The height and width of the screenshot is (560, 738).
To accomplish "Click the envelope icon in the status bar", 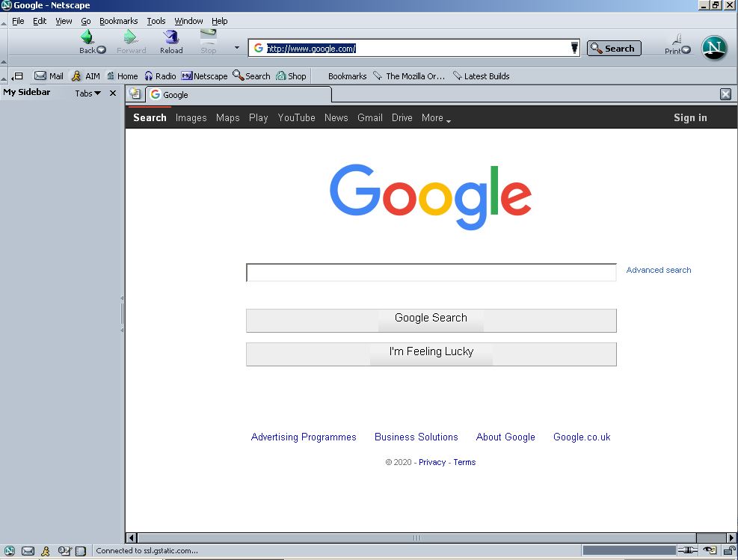I will [x=27, y=550].
